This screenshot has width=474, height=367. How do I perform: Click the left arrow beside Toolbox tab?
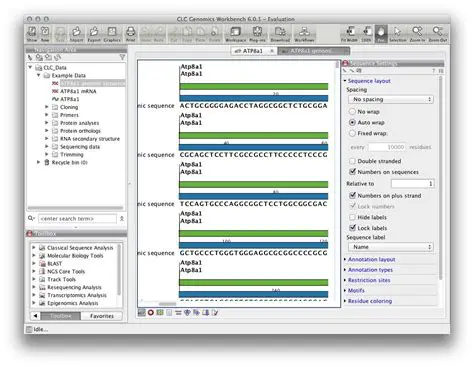pyautogui.click(x=35, y=316)
